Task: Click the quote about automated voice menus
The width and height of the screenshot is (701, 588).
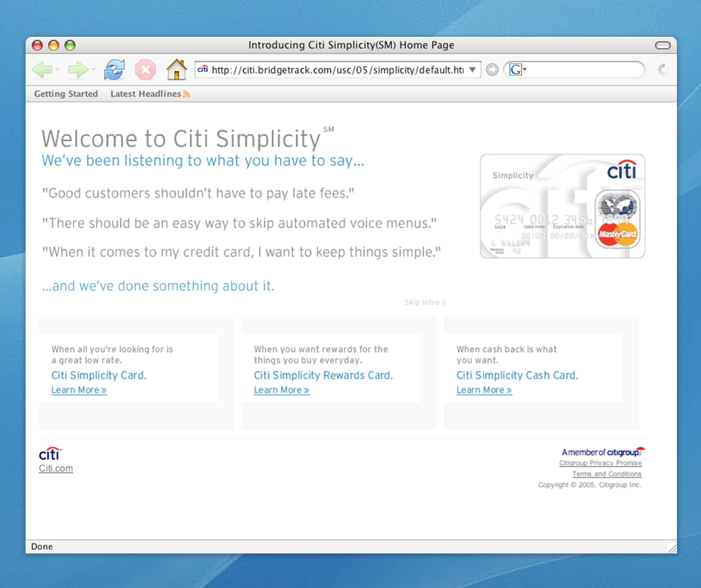Action: click(x=239, y=223)
